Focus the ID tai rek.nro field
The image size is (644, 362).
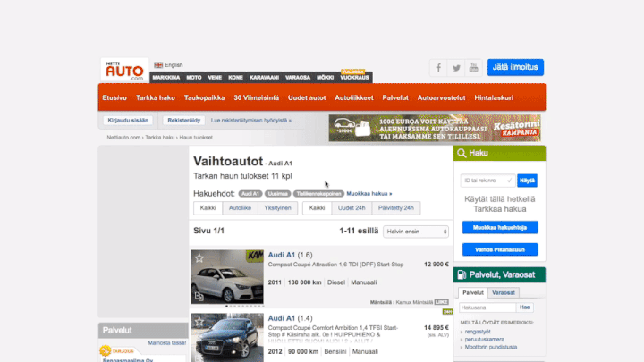(487, 181)
